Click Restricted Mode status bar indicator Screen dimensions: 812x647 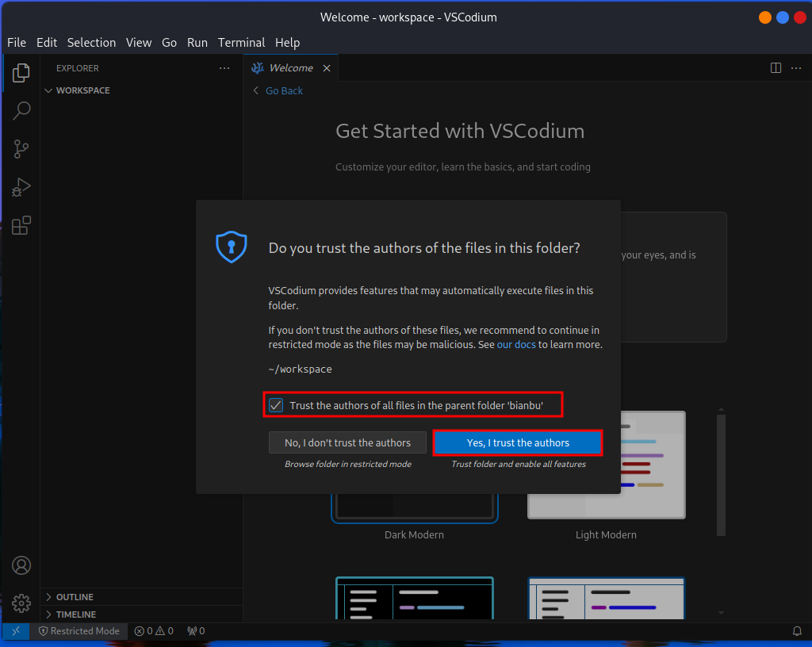pyautogui.click(x=79, y=631)
